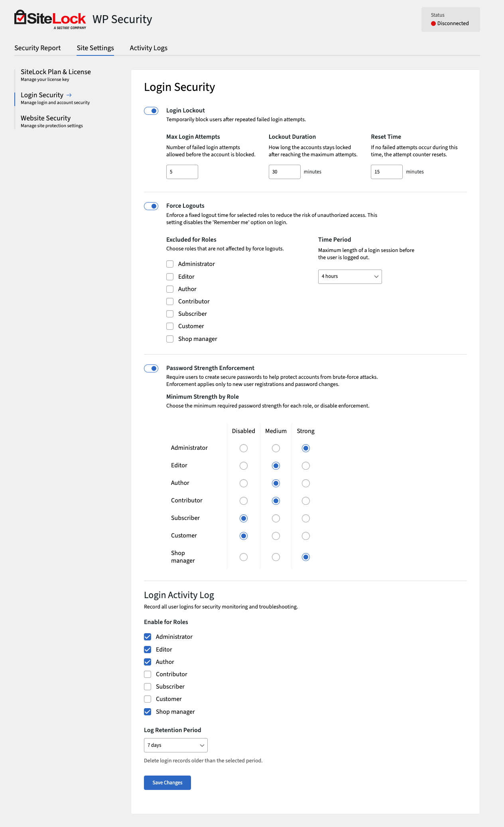Click the Max Login Attempts input field

coord(182,172)
